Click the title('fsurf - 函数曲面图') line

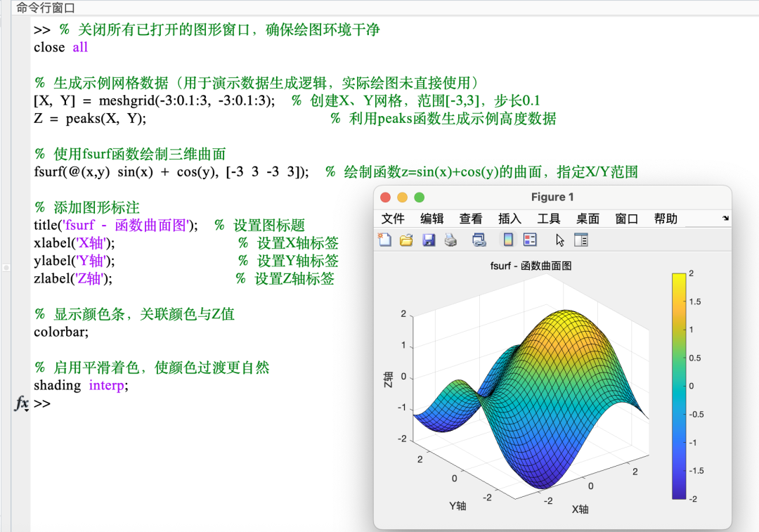coord(116,225)
